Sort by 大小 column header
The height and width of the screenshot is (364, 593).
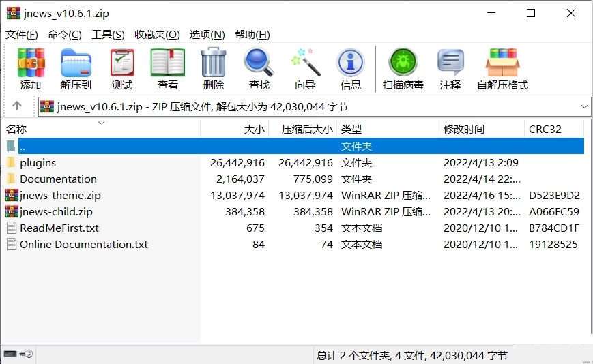[235, 129]
